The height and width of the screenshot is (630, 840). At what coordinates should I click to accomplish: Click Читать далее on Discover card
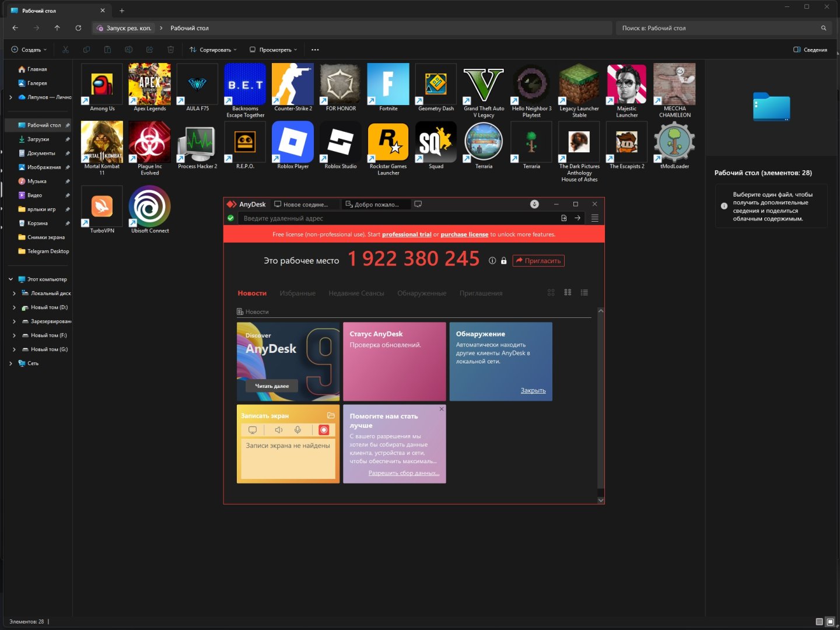click(x=272, y=386)
